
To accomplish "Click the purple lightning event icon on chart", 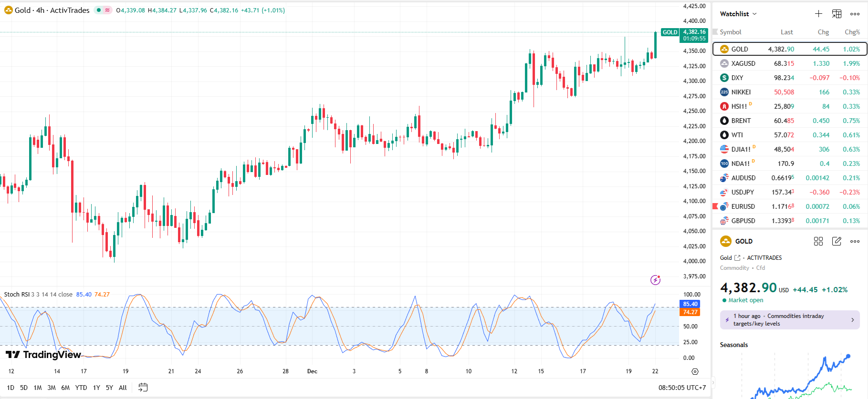I will click(x=655, y=280).
